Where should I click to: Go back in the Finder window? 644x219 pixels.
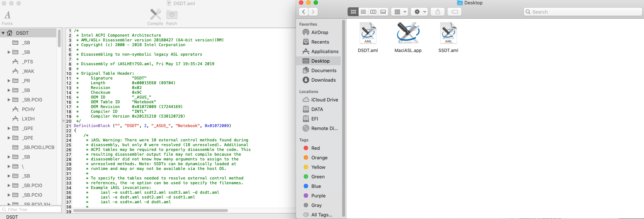303,12
